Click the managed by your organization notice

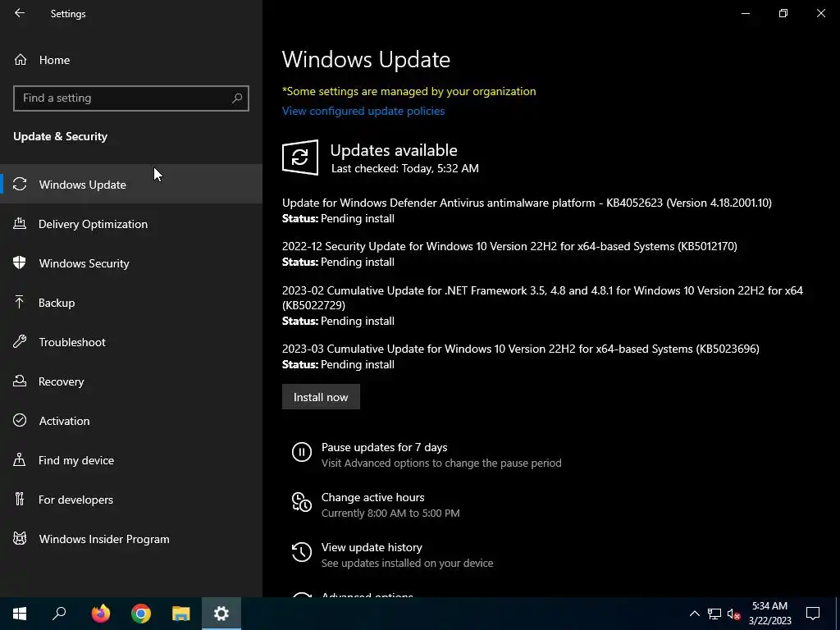click(x=409, y=91)
